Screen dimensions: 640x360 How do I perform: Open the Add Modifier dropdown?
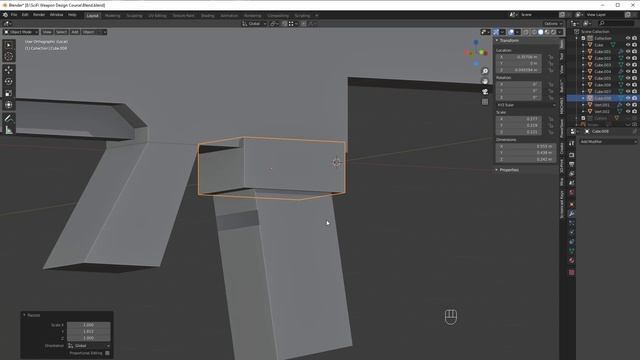608,142
